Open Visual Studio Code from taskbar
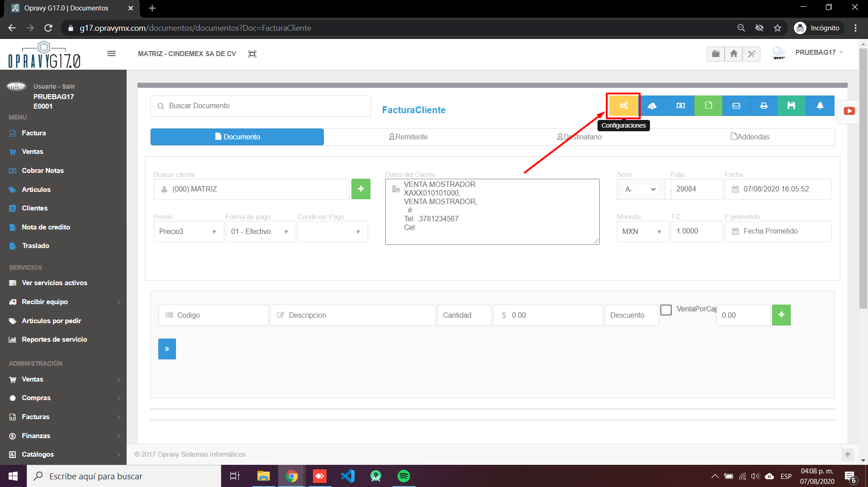Image resolution: width=868 pixels, height=487 pixels. tap(348, 476)
